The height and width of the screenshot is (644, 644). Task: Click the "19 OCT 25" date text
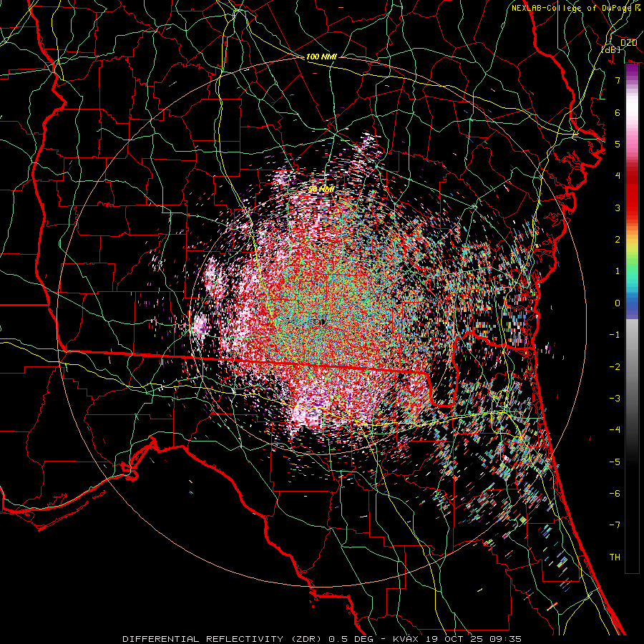456,639
